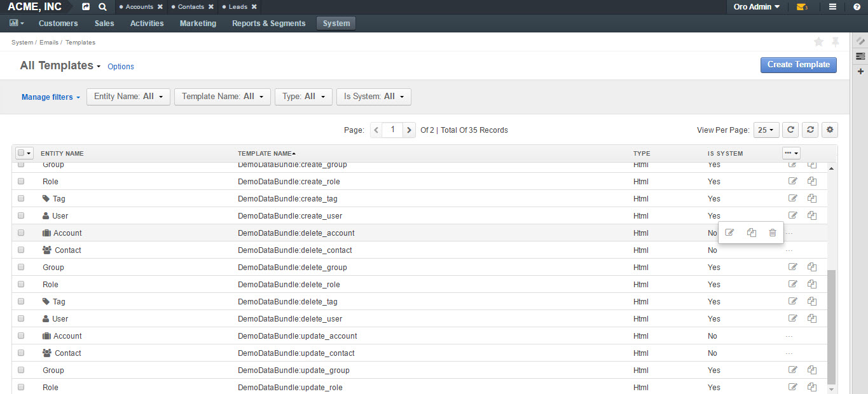Select the delete_account row checkbox
868x394 pixels.
[x=21, y=233]
